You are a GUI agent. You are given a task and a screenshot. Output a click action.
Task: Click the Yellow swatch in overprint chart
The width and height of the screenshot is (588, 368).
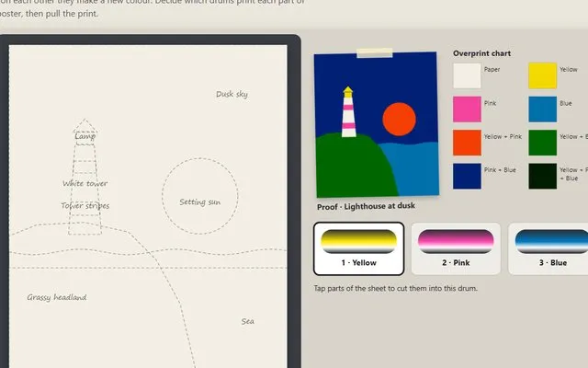(542, 75)
